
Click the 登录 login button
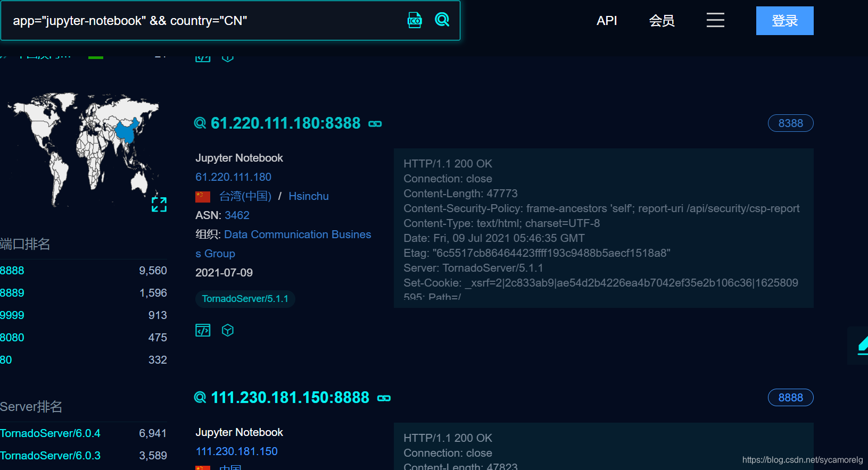784,21
